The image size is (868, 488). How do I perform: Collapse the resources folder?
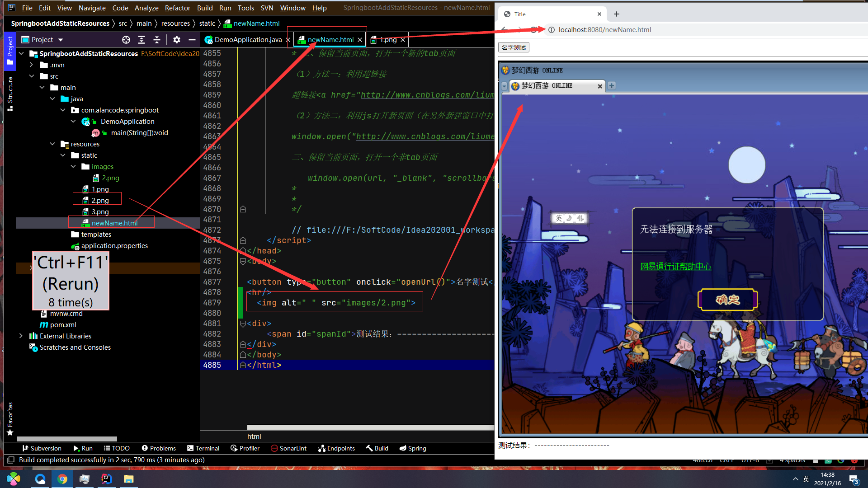click(x=52, y=144)
